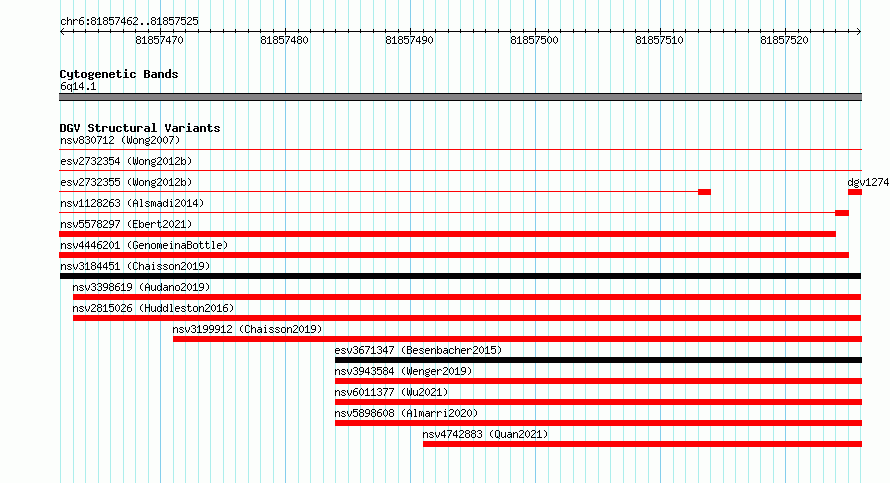Viewport: 890px width, 483px height.
Task: Click ruler coordinate 81857510
Action: 659,40
